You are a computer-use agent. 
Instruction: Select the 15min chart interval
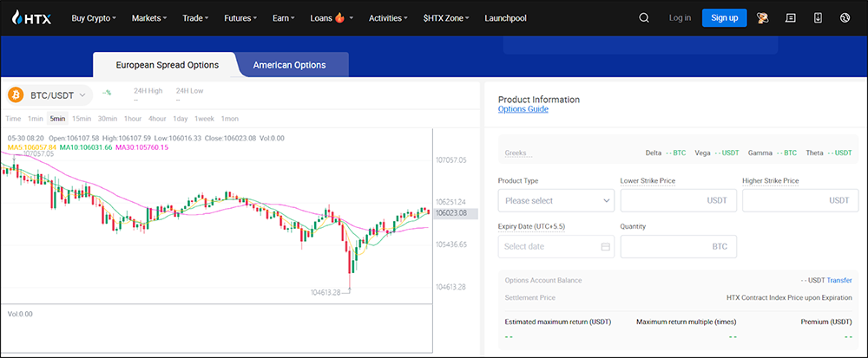82,118
